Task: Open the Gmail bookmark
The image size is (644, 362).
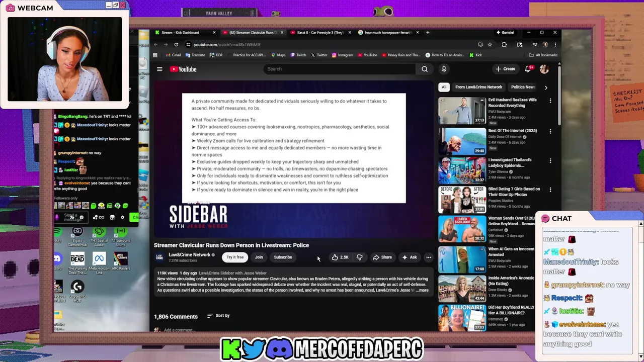Action: click(x=174, y=55)
